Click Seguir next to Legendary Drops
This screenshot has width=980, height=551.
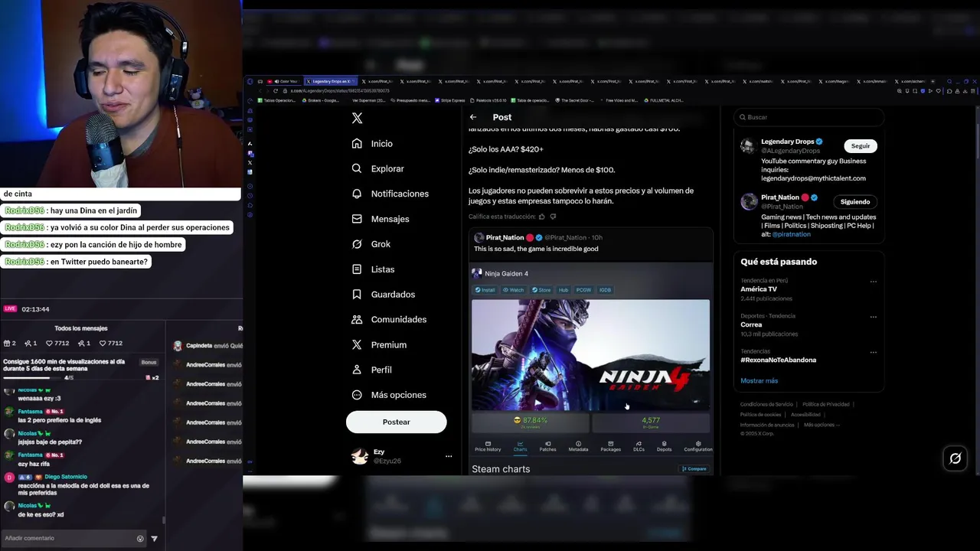861,145
